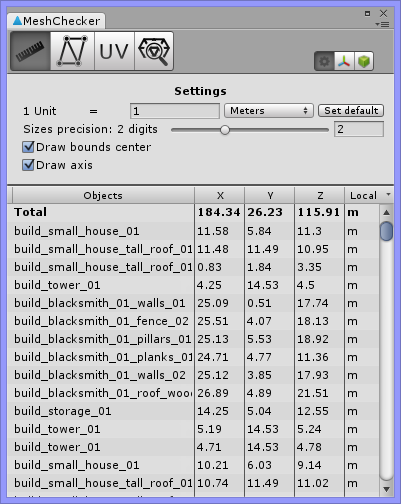The height and width of the screenshot is (504, 401).
Task: Open the mesh topology vertices tool
Action: point(72,51)
